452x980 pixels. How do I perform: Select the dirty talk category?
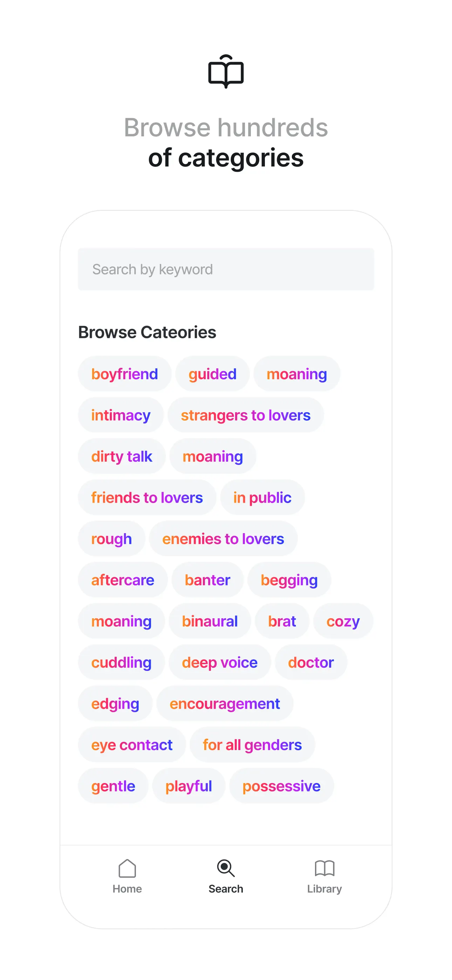[x=122, y=456]
